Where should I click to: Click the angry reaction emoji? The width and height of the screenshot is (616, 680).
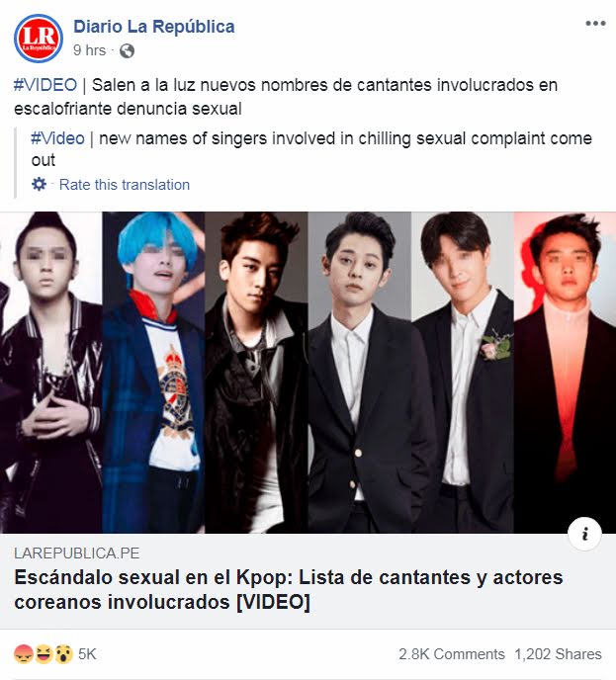point(23,654)
